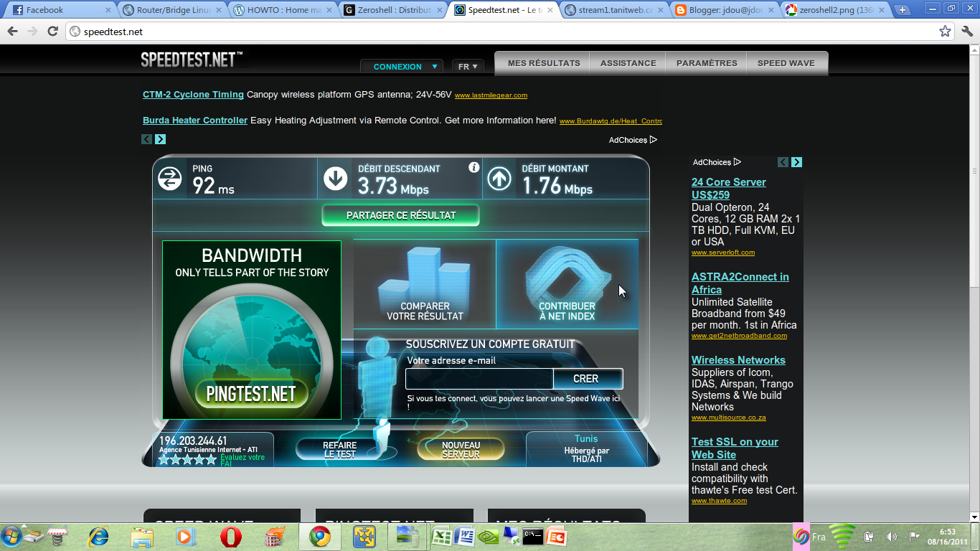The width and height of the screenshot is (980, 551).
Task: Go back with browser back arrow
Action: pyautogui.click(x=12, y=32)
